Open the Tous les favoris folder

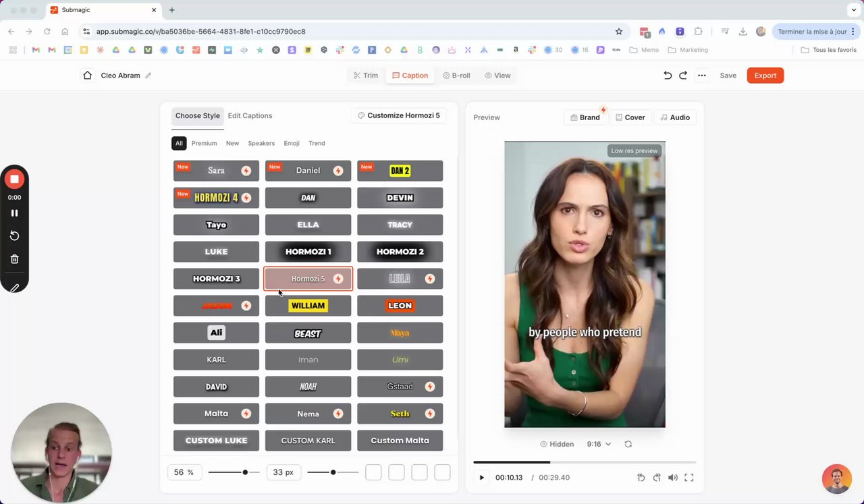click(828, 50)
